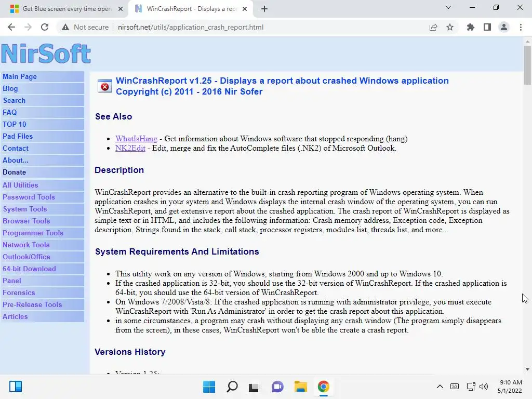532x399 pixels.
Task: Toggle the browser side panel icon
Action: pos(487,27)
